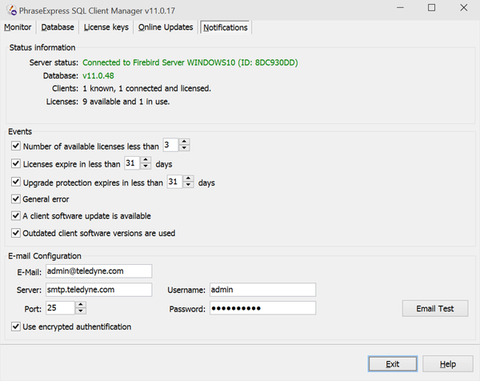Click the PhraseExpress app icon in title bar
480x381 pixels.
coord(12,10)
